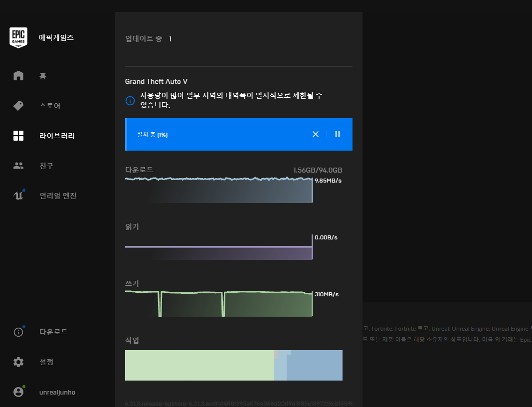Click the 1.56GB/94.0GB size text

(318, 170)
